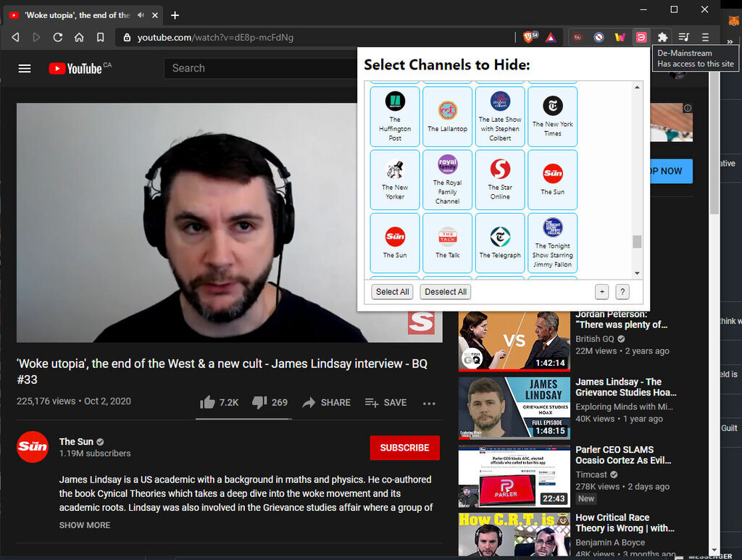
Task: Reload the page using the refresh icon
Action: point(58,37)
